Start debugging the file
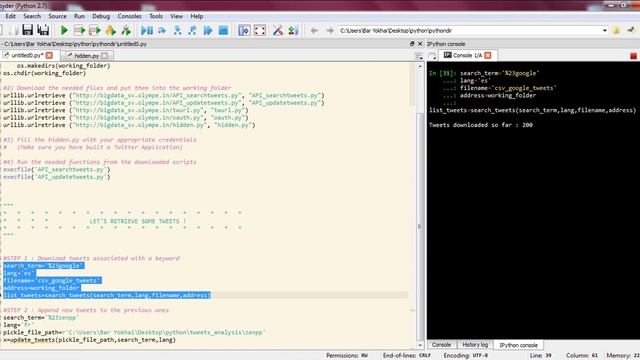 pyautogui.click(x=147, y=30)
